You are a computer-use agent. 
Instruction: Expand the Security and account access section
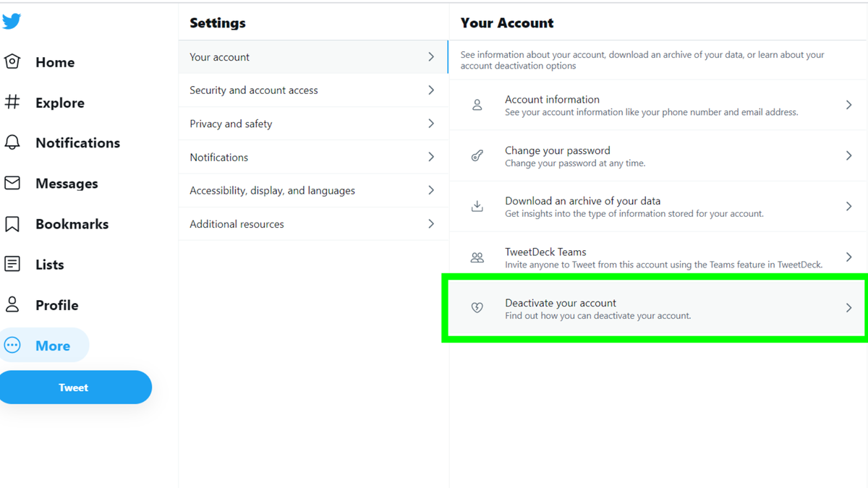click(311, 90)
